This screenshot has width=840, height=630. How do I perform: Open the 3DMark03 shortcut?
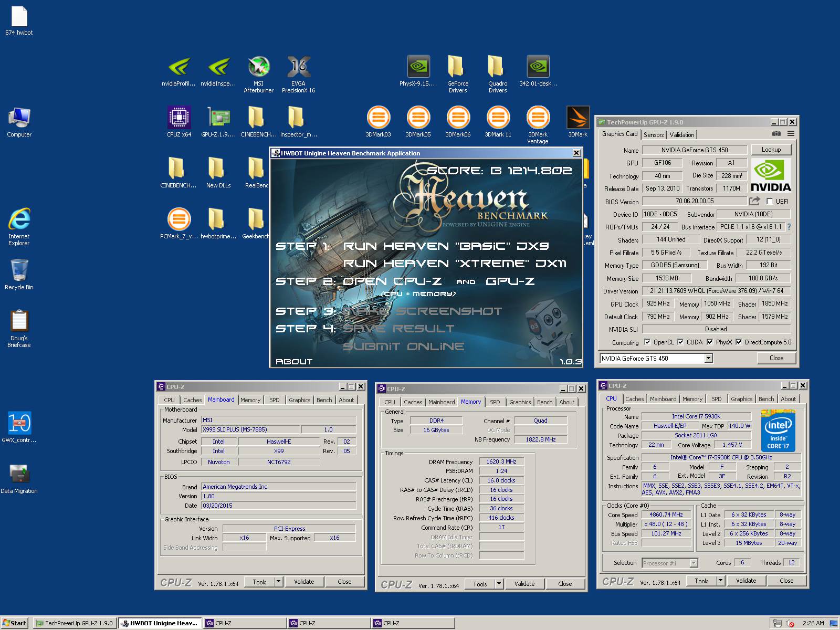coord(378,122)
